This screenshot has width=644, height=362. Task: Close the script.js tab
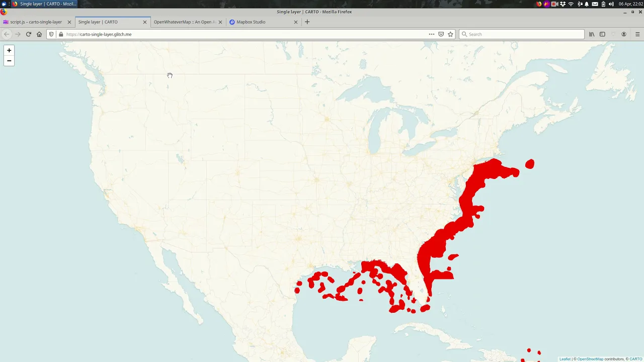point(69,22)
